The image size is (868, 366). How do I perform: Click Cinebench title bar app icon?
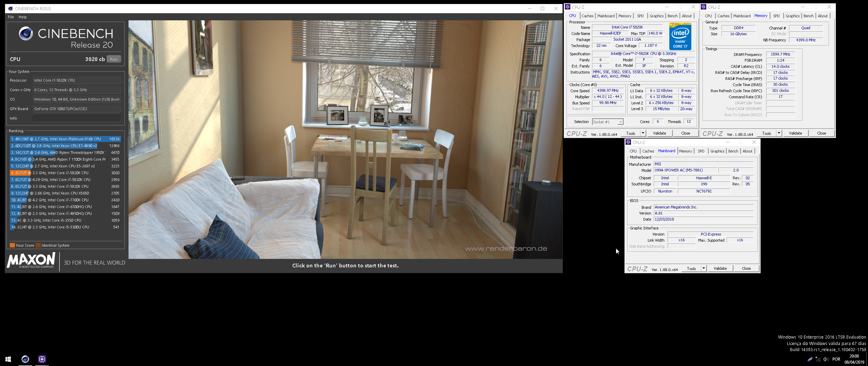tap(11, 8)
